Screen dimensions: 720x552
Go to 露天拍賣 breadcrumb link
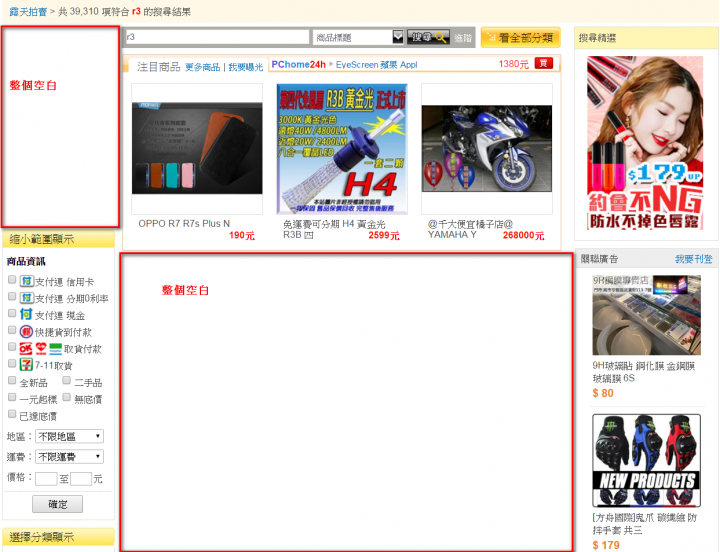pyautogui.click(x=28, y=11)
